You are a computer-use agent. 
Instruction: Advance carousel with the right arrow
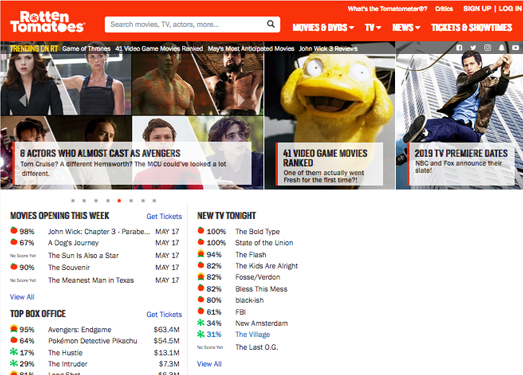pyautogui.click(x=241, y=100)
